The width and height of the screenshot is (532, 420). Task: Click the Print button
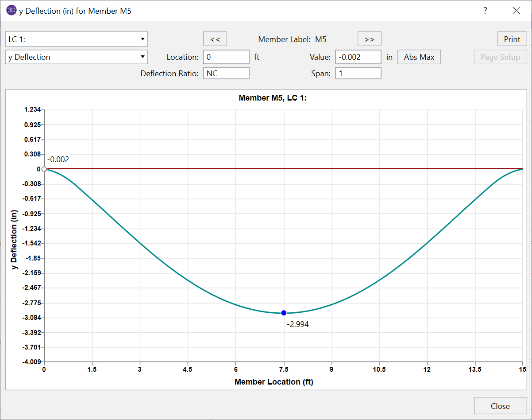pos(512,39)
